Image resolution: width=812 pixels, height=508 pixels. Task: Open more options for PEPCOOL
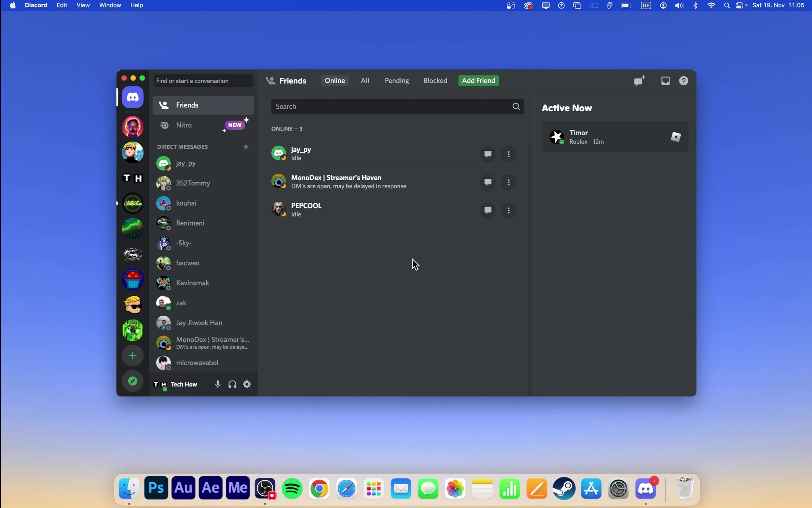(509, 211)
